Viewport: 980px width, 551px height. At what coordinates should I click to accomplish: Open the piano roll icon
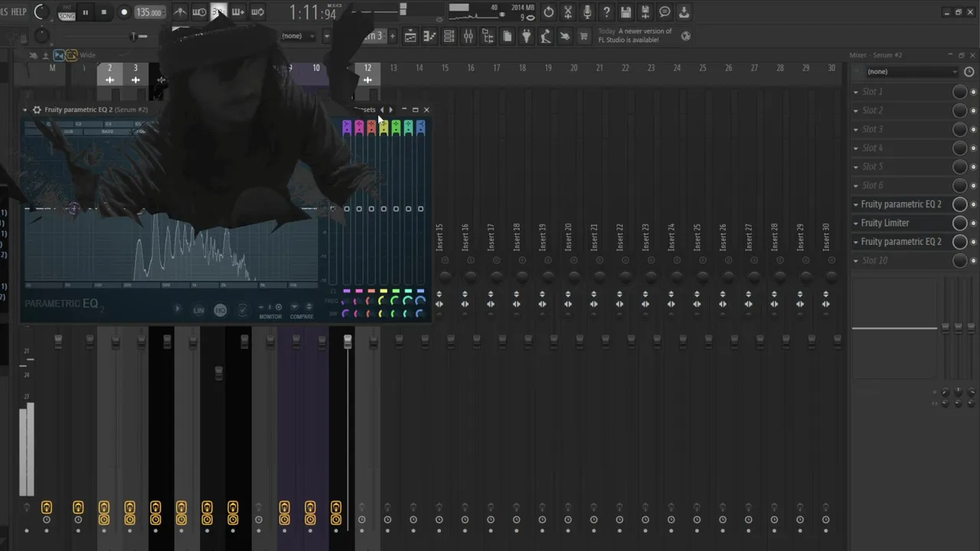pos(430,36)
